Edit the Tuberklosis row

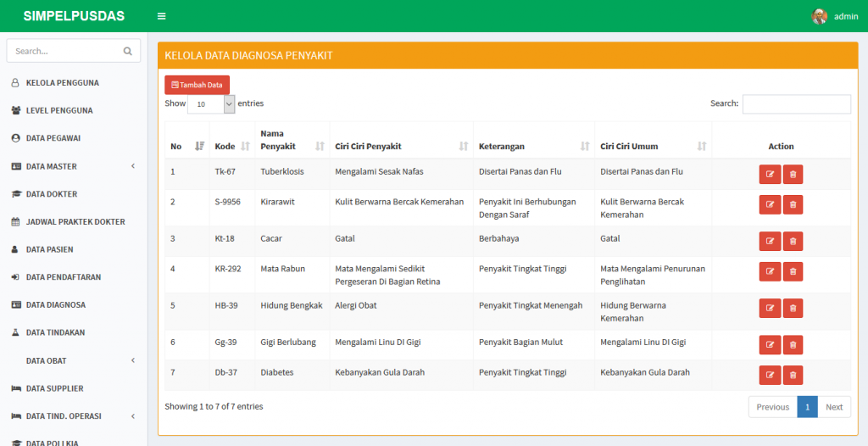click(770, 174)
